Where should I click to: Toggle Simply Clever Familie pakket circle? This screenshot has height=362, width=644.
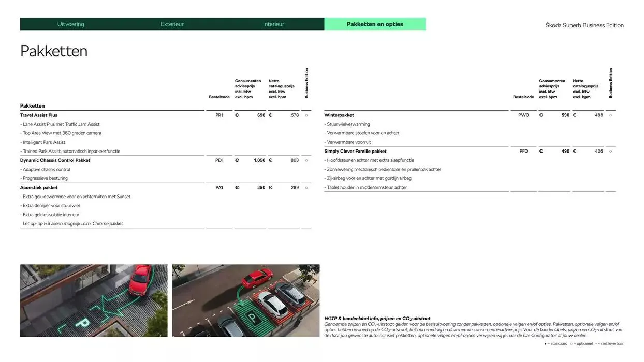[610, 151]
